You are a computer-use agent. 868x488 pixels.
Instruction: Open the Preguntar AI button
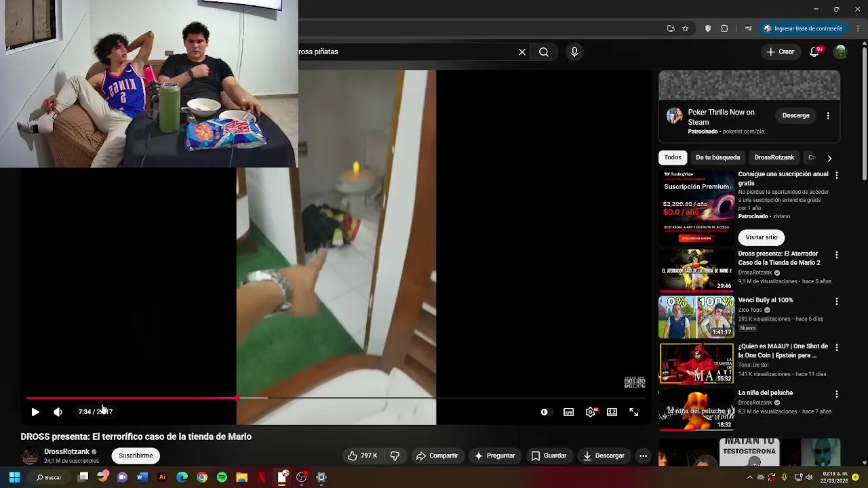tap(494, 456)
